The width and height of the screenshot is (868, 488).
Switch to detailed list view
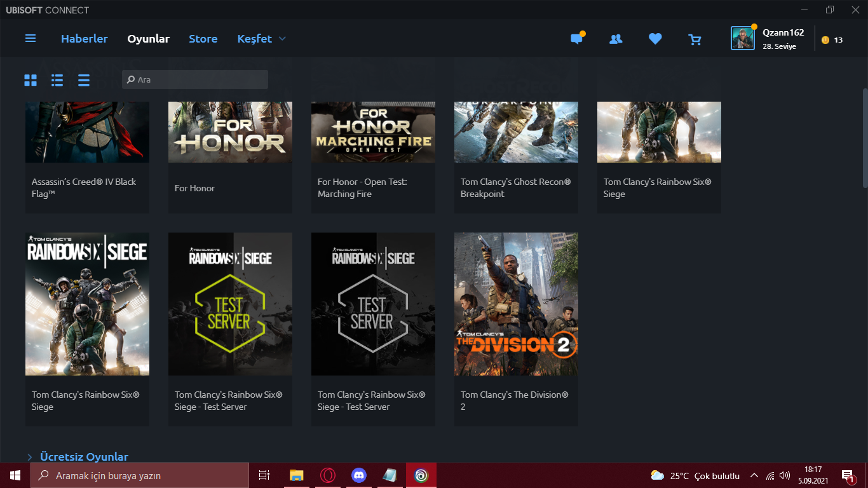[57, 80]
